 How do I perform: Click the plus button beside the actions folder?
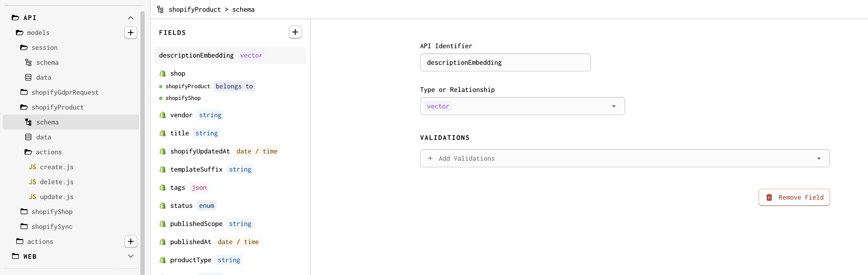click(x=131, y=241)
